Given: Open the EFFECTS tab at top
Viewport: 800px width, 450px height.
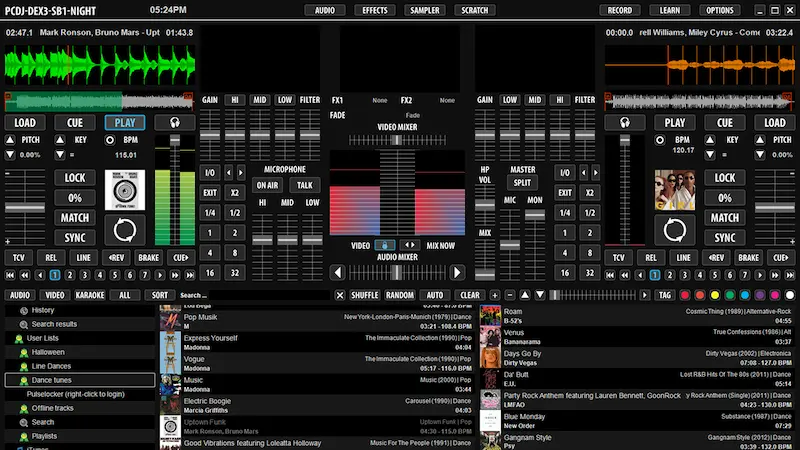Looking at the screenshot, I should pos(375,10).
